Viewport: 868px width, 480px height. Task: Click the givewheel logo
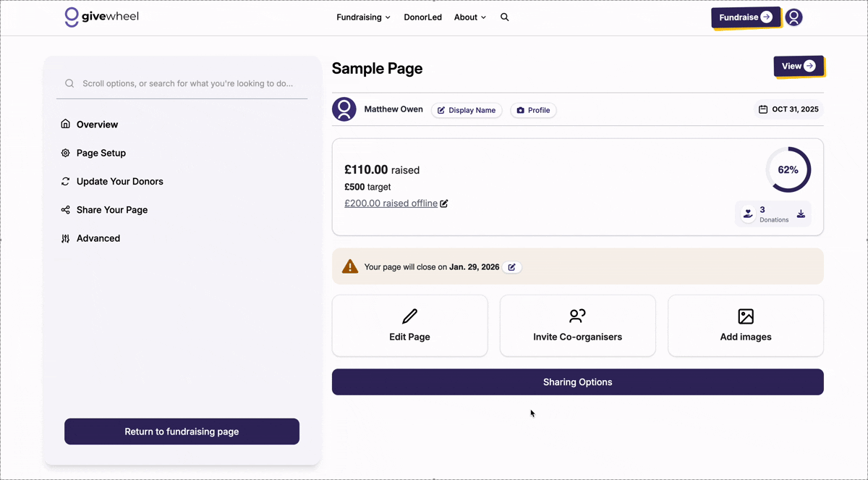tap(101, 17)
